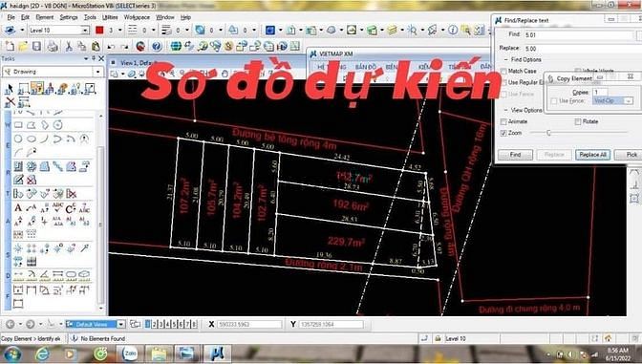Viewport: 642px width, 364px height.
Task: Save the design with floppy icon
Action: (x=36, y=46)
